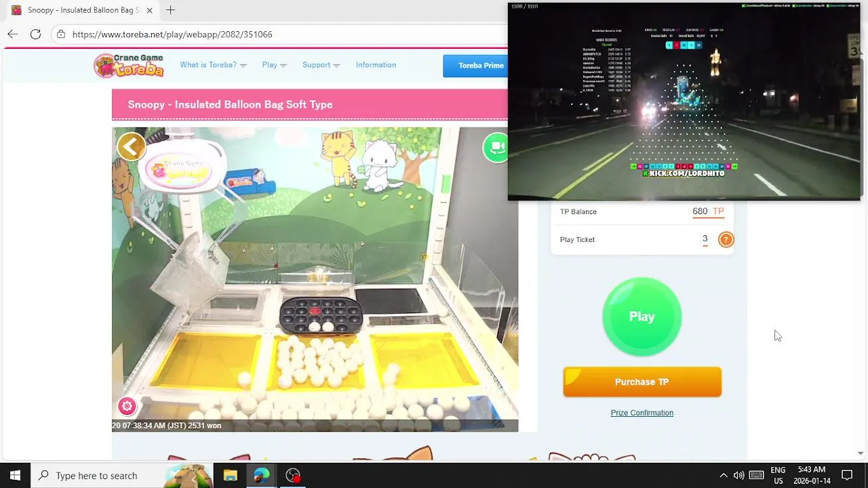
Task: Click the 680 TP balance value
Action: 708,211
